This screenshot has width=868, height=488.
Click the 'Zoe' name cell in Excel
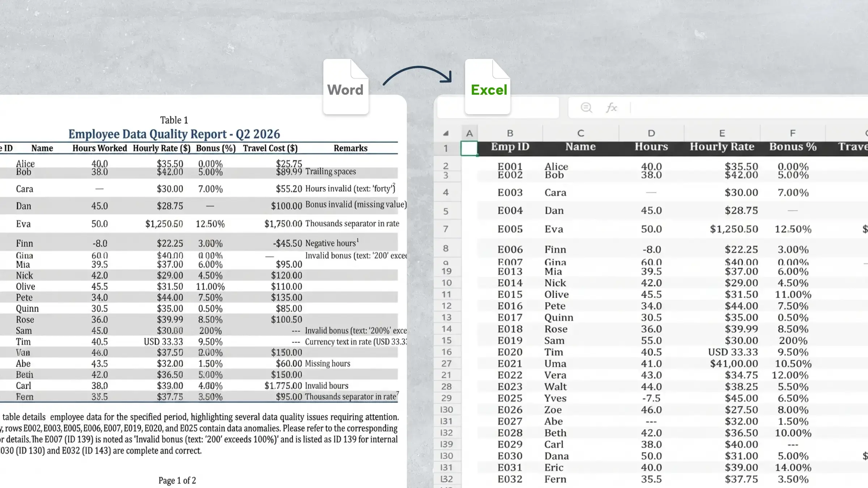[x=553, y=410]
